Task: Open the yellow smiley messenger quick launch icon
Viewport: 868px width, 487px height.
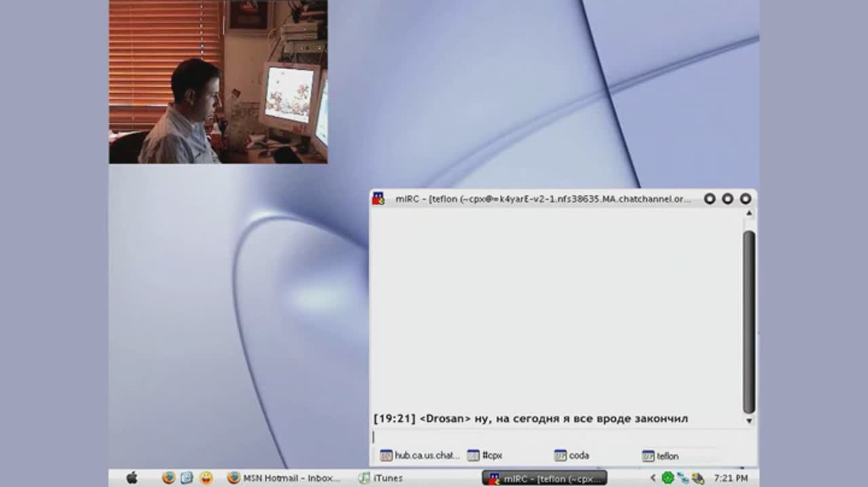Action: [x=206, y=478]
